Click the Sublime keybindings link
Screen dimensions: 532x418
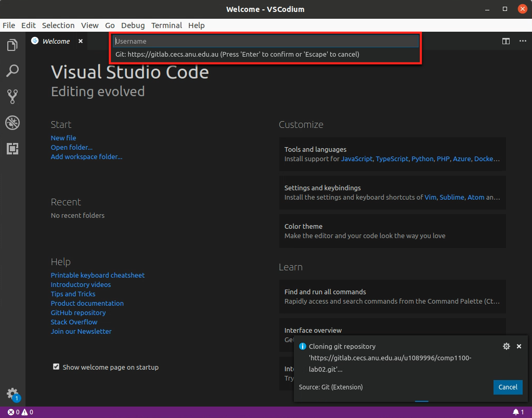(451, 197)
